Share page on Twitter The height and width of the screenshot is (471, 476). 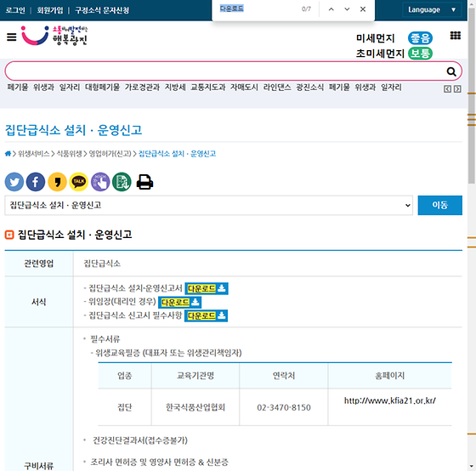[14, 182]
